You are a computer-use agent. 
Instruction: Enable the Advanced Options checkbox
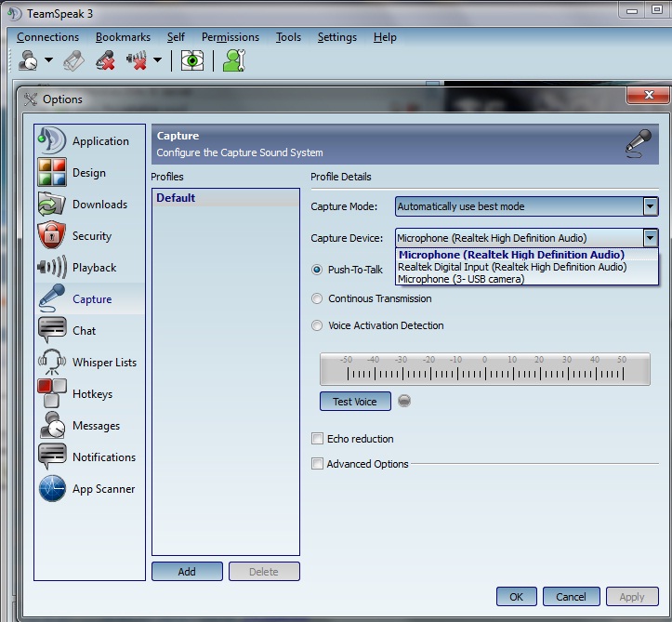317,464
